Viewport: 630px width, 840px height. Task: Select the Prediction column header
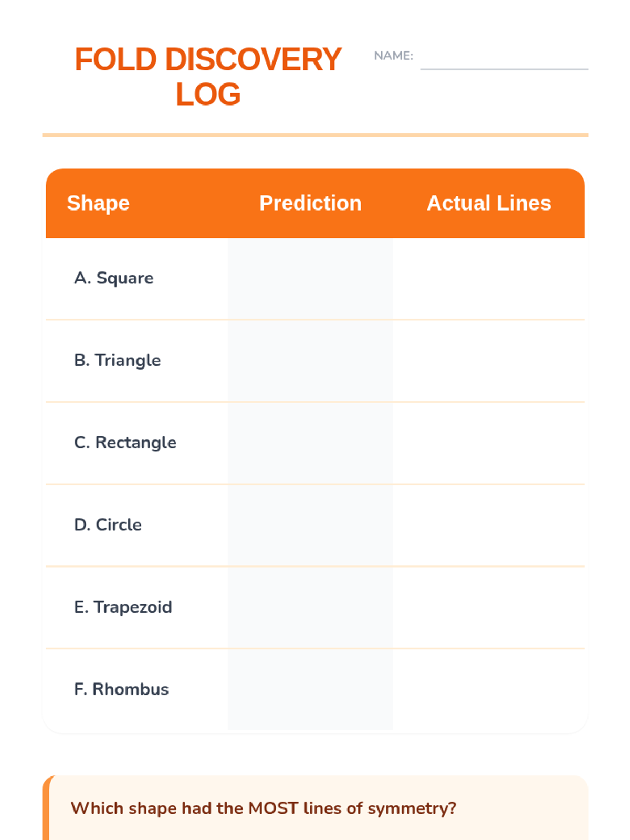[x=310, y=203]
